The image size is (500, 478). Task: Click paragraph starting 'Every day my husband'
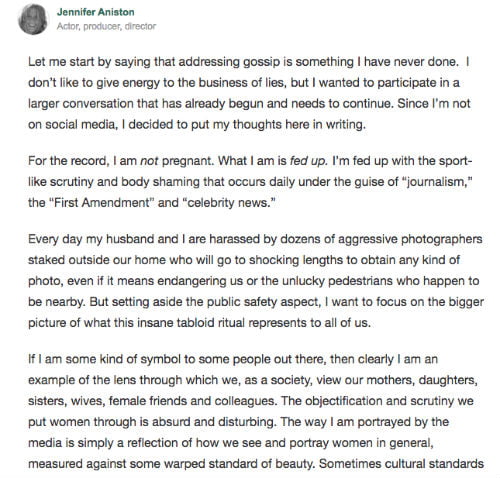256,281
